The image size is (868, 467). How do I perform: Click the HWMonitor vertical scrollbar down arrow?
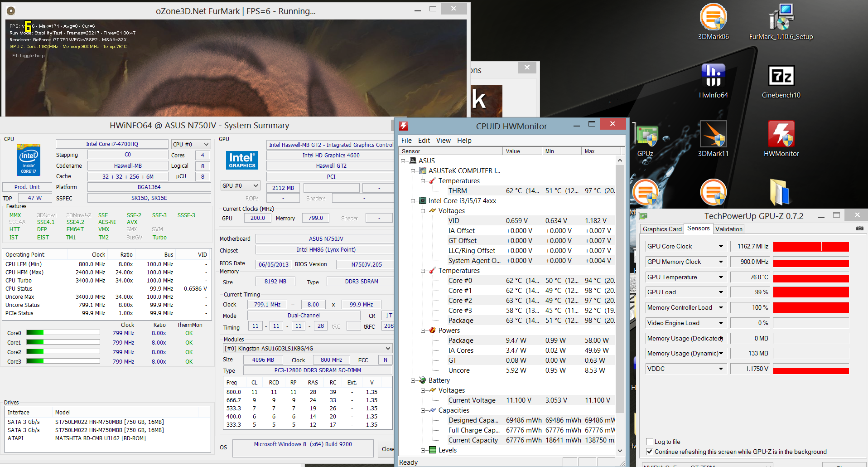click(620, 451)
